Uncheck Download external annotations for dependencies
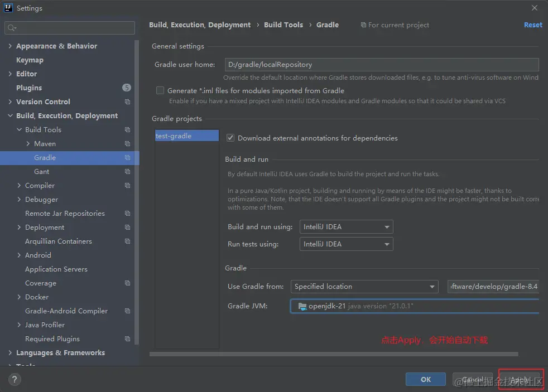 230,138
